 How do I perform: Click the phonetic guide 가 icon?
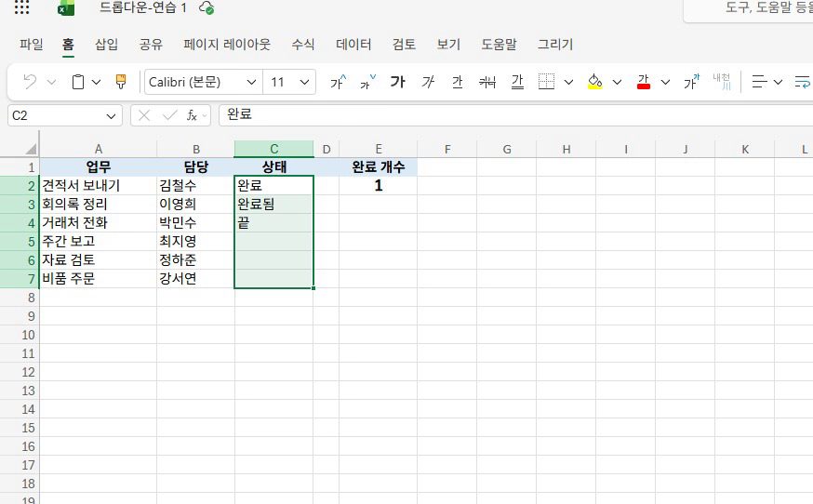691,82
